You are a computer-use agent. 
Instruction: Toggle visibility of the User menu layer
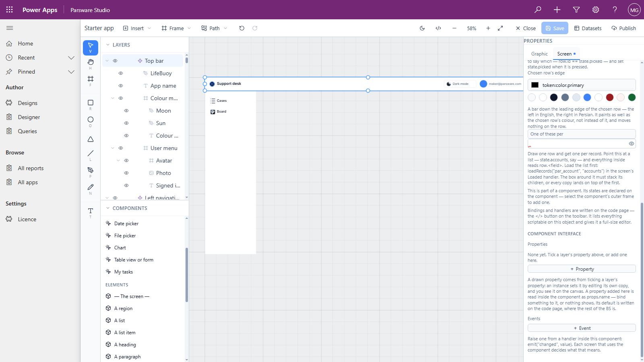(x=121, y=148)
